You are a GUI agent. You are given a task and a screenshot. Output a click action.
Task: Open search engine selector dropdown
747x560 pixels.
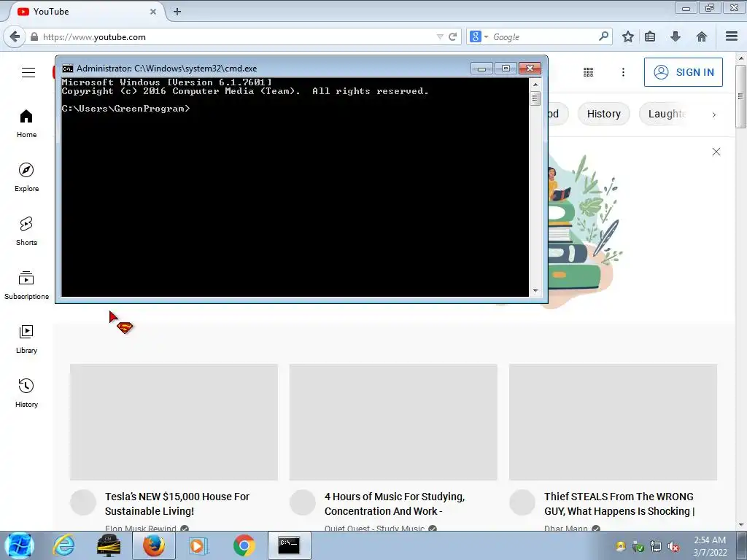(x=479, y=36)
